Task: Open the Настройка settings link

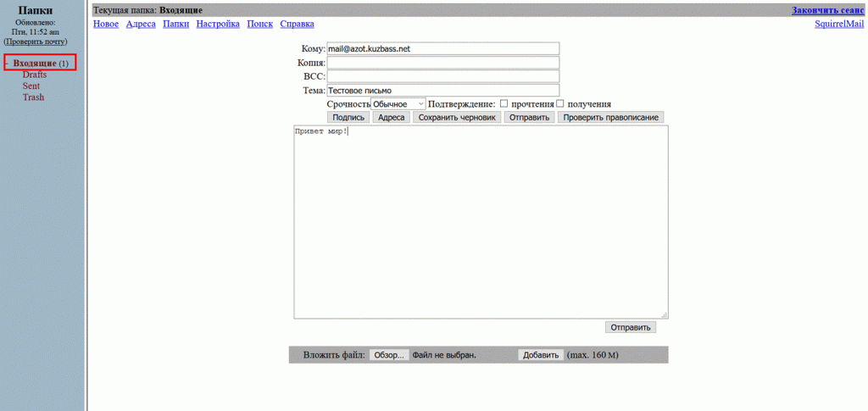Action: pos(218,24)
